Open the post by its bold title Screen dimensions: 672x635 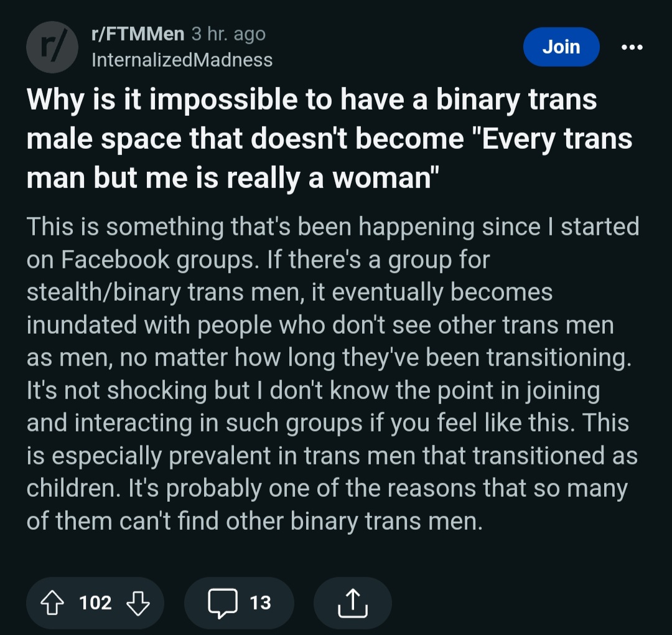(329, 138)
